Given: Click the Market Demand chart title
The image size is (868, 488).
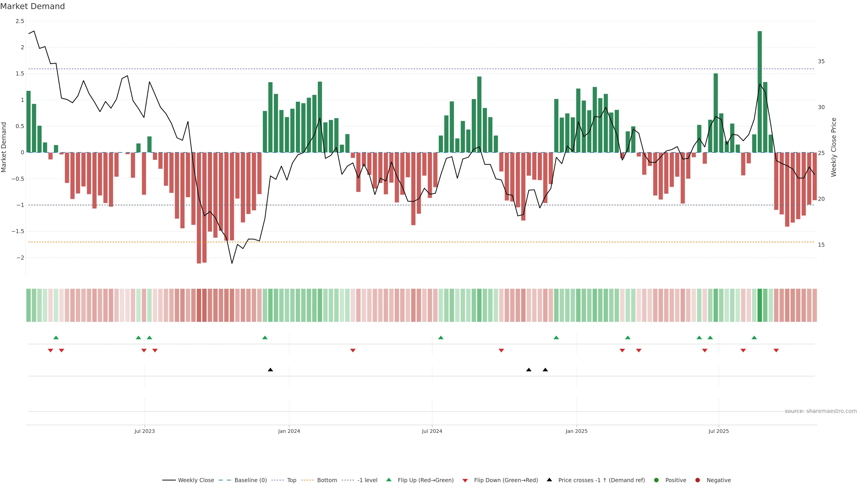Looking at the screenshot, I should pyautogui.click(x=32, y=6).
